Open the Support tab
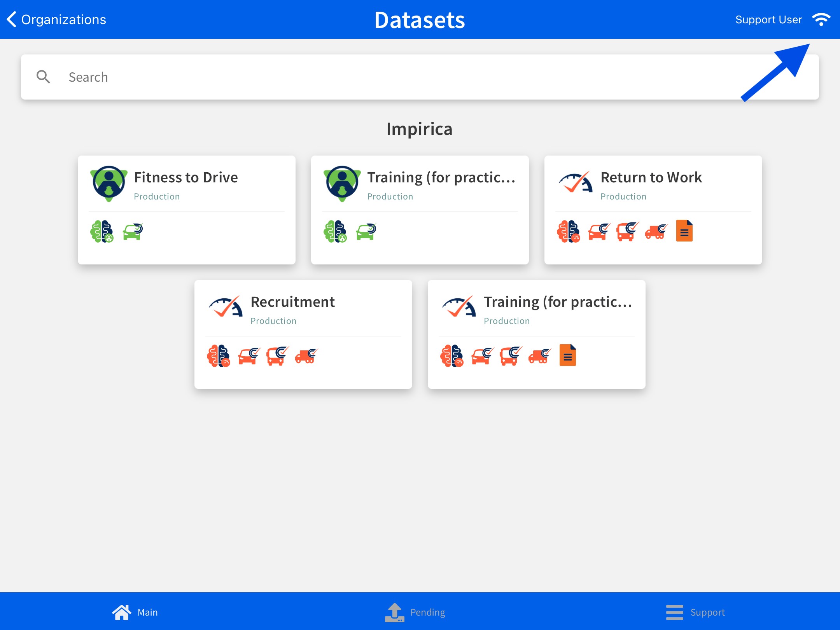The image size is (840, 630). click(695, 612)
